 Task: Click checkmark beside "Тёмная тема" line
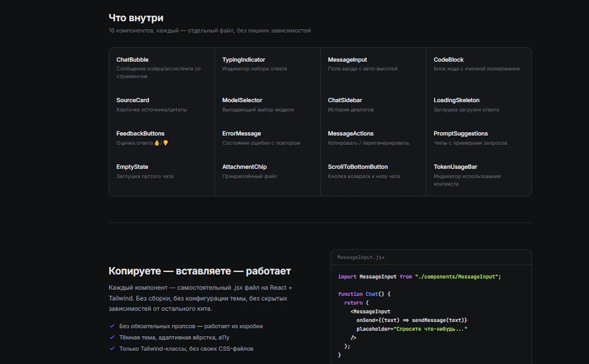(112, 337)
